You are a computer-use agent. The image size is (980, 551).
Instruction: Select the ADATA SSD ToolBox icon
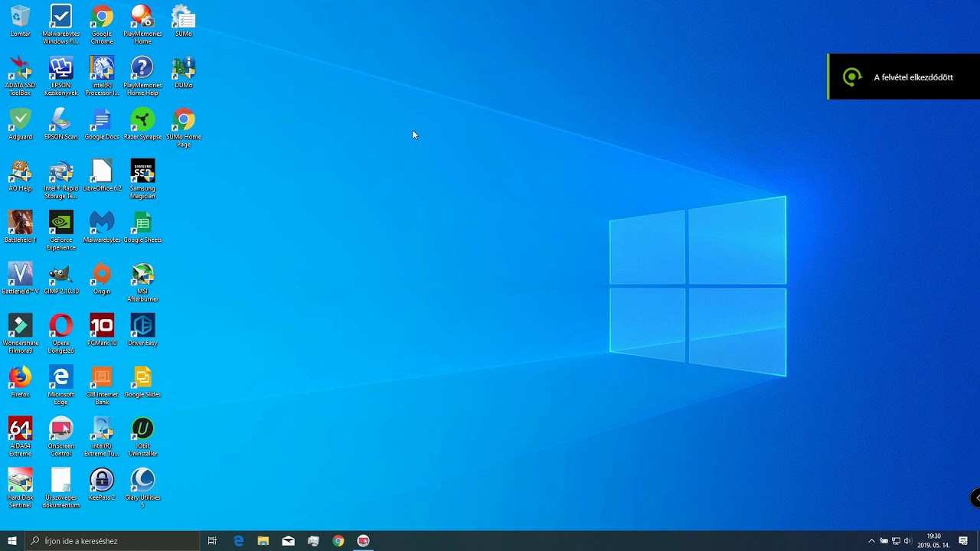pyautogui.click(x=20, y=76)
